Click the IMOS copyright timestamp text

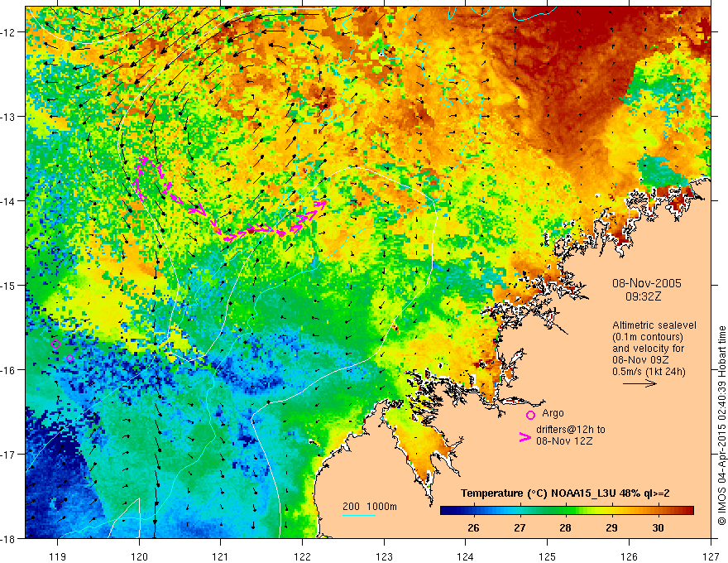tap(721, 426)
